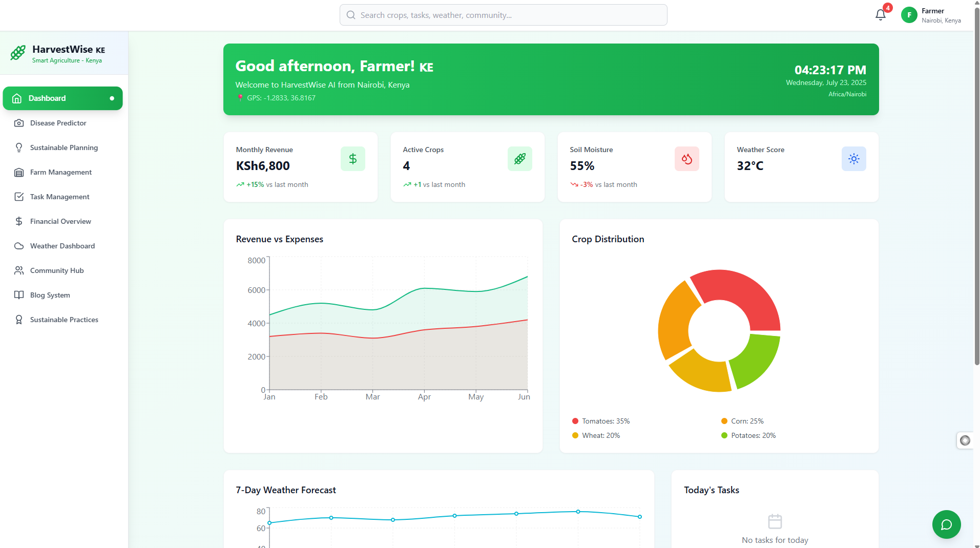Click the dollar sign revenue icon

353,159
